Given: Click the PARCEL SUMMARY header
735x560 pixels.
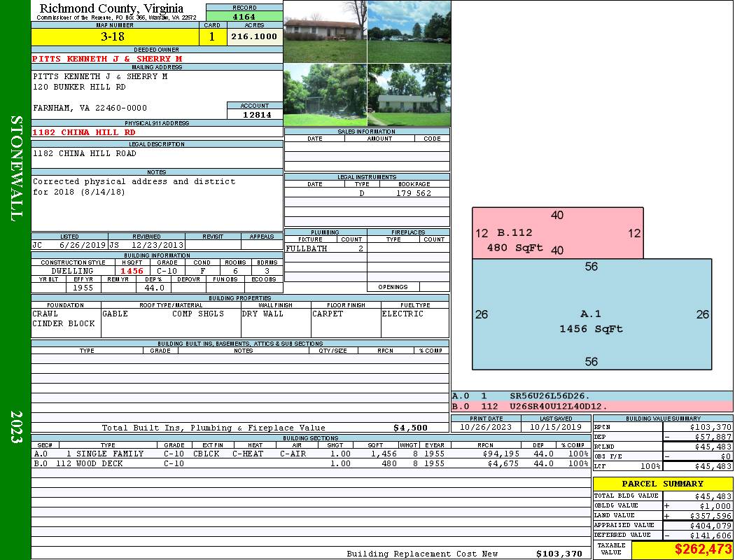Looking at the screenshot, I should pyautogui.click(x=662, y=484).
